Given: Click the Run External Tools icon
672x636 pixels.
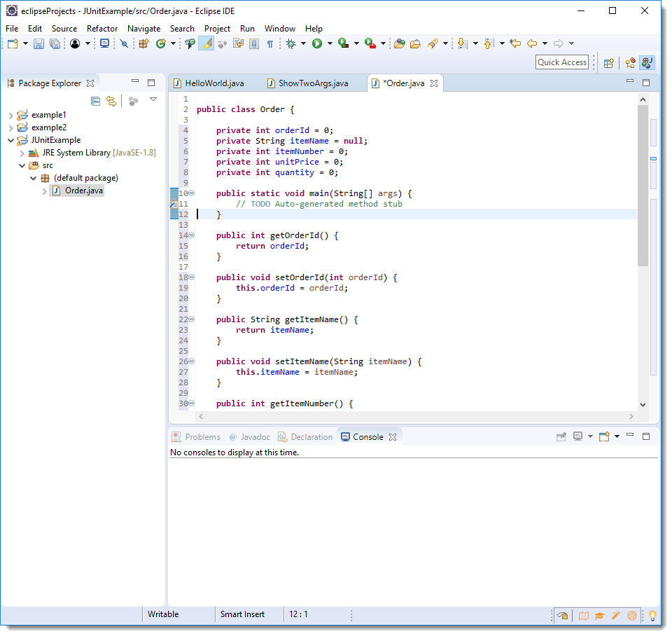Looking at the screenshot, I should [x=370, y=43].
